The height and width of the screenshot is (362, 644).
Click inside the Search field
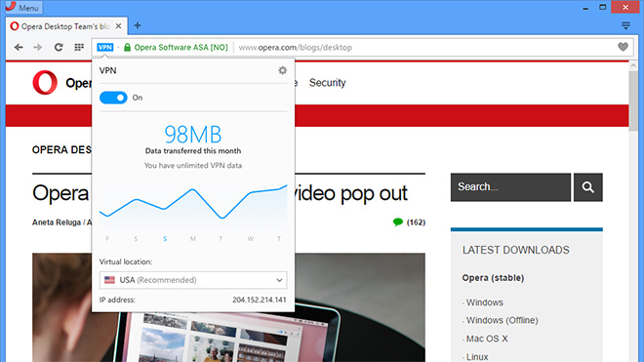(510, 187)
